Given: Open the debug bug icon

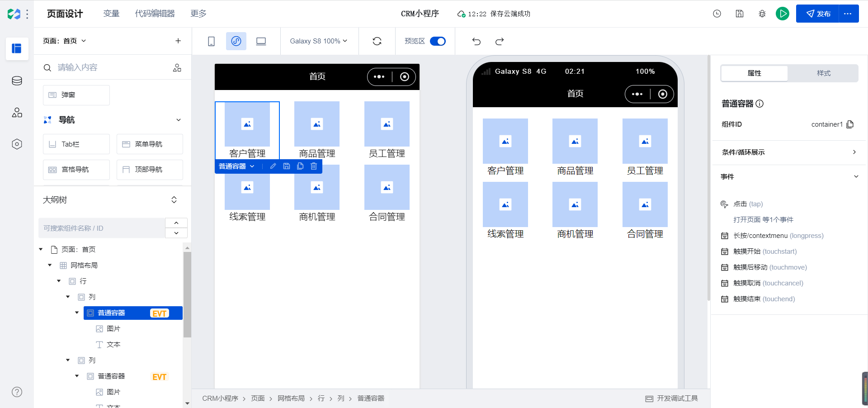Looking at the screenshot, I should click(762, 14).
